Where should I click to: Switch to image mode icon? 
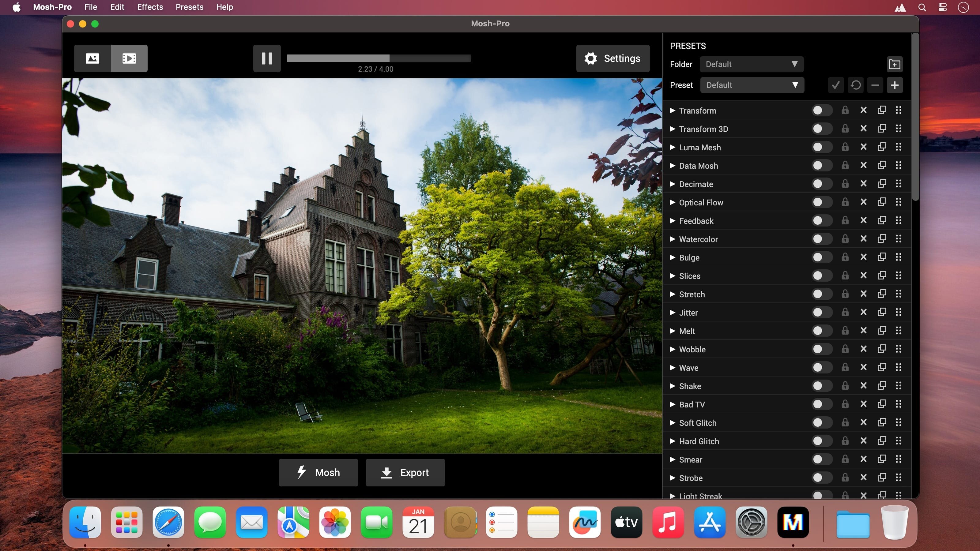92,58
